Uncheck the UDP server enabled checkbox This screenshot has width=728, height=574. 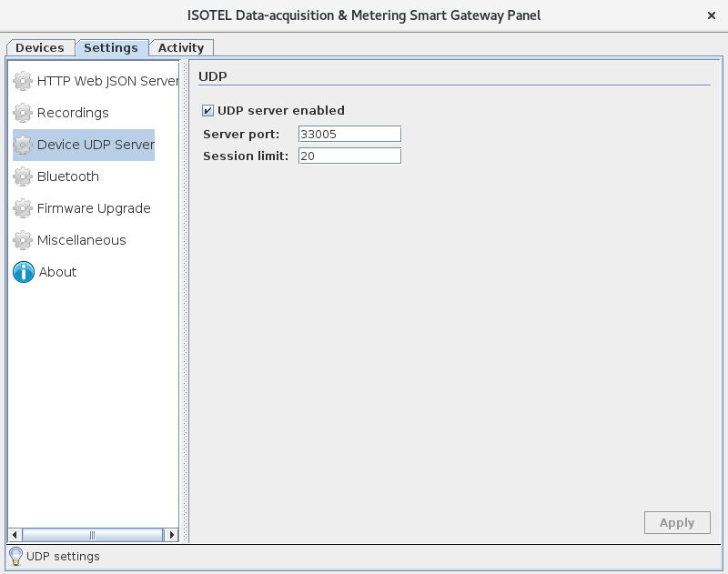click(x=207, y=110)
